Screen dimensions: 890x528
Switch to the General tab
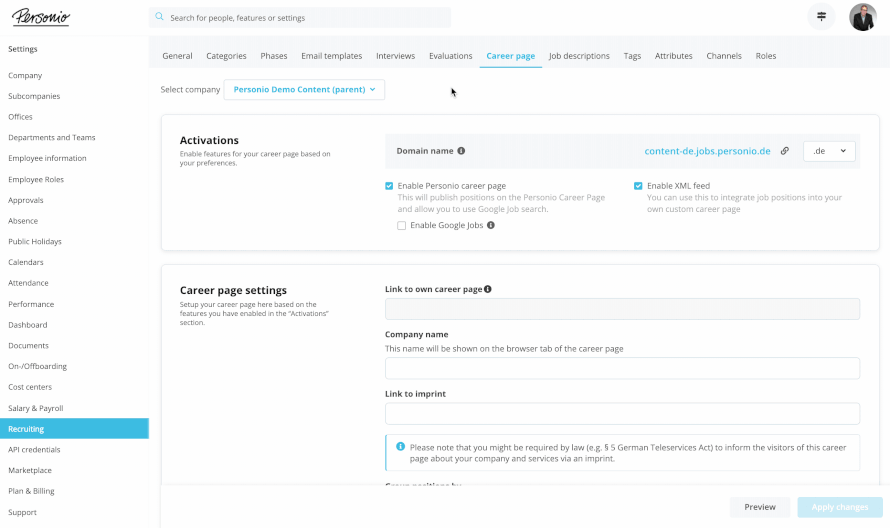pos(177,56)
